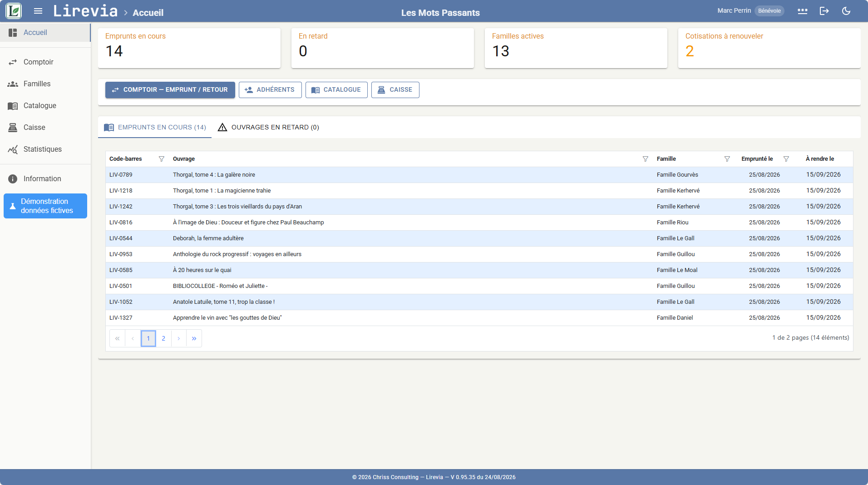Open Accueil in the sidebar
The width and height of the screenshot is (868, 485).
[x=45, y=33]
